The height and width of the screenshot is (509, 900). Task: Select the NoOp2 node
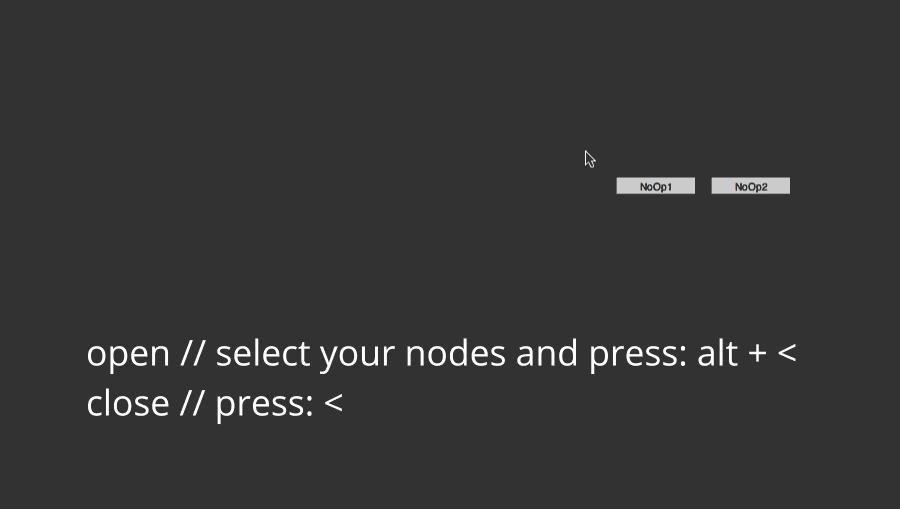pos(750,186)
